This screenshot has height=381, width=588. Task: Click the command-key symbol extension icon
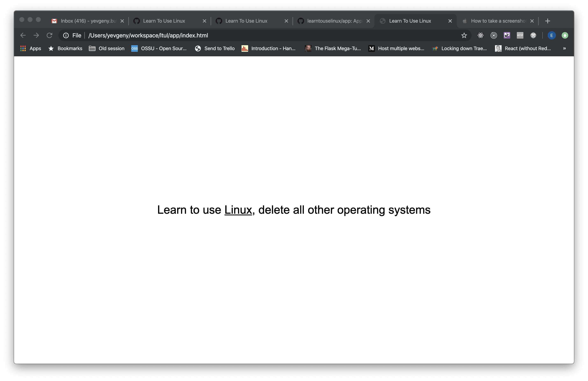coord(533,36)
